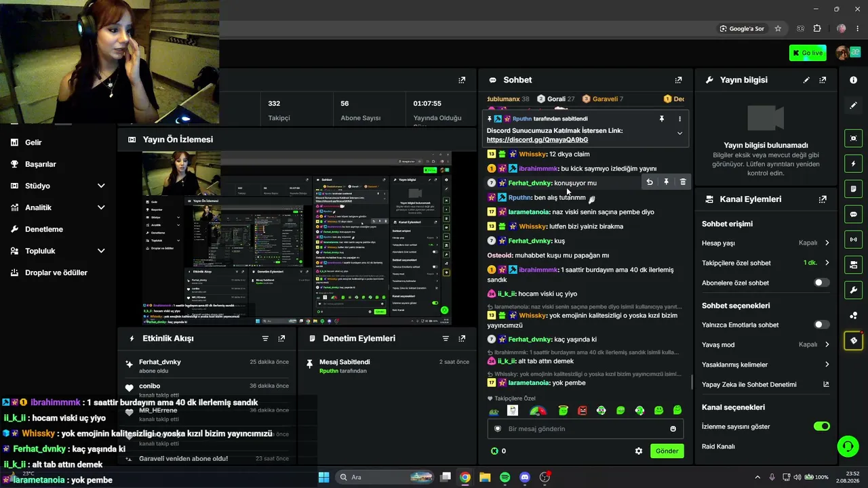Toggle the stream preview widget in the right toolbar
868x488 pixels.
click(853, 138)
